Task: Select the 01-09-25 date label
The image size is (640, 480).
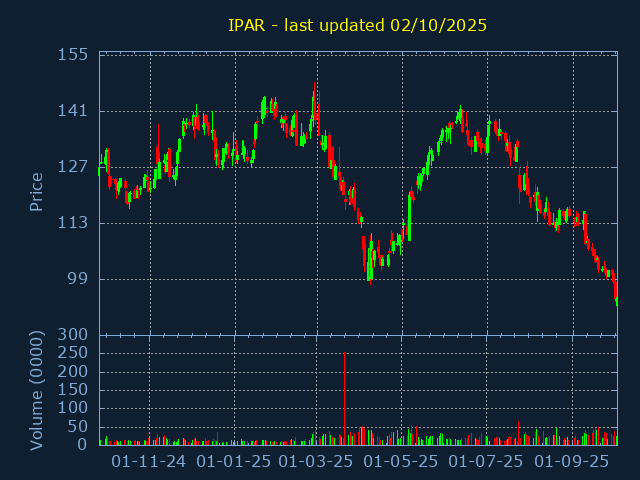Action: click(571, 461)
